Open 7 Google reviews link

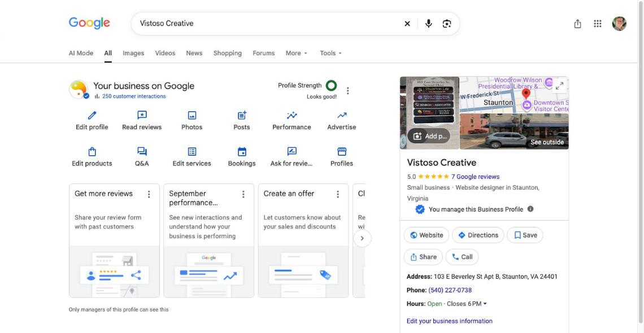pos(475,177)
